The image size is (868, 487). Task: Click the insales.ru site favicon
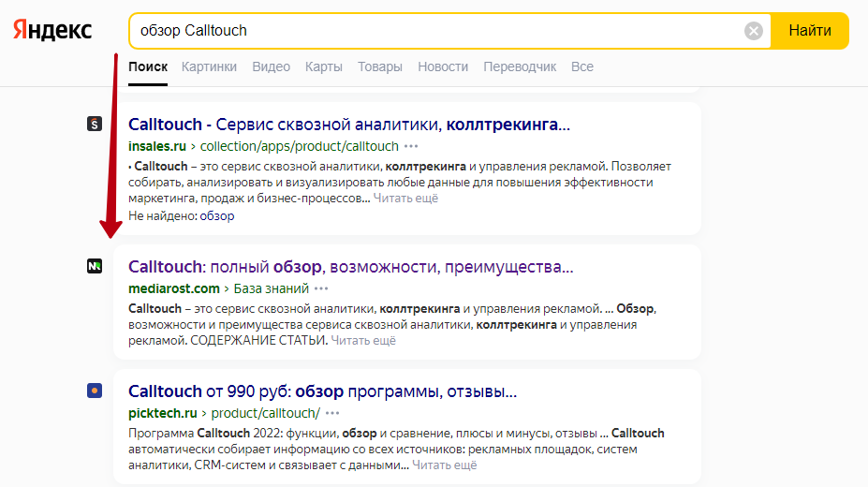point(95,124)
